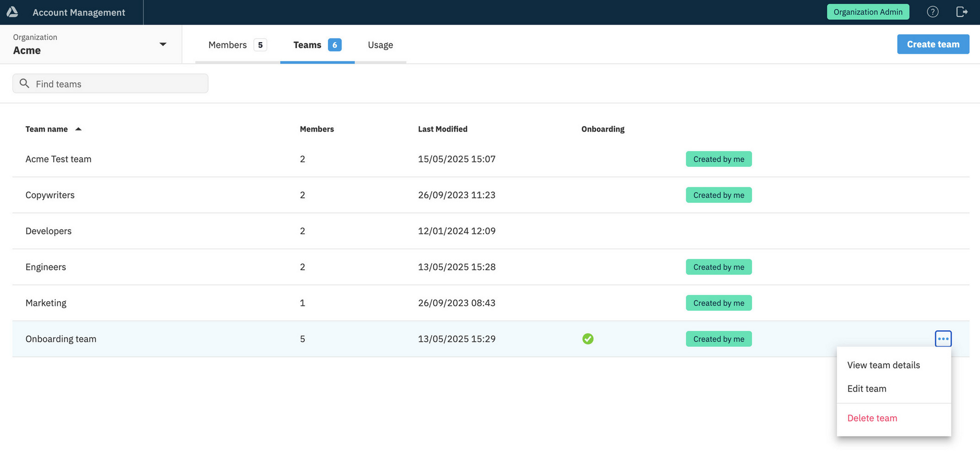Open the Acme Test team row
This screenshot has height=469, width=980.
point(491,159)
